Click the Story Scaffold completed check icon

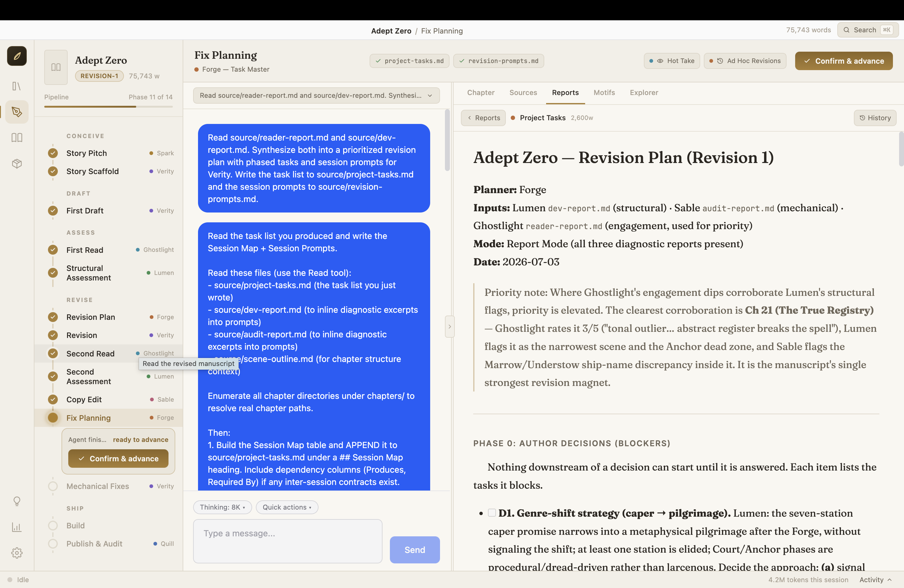click(53, 171)
